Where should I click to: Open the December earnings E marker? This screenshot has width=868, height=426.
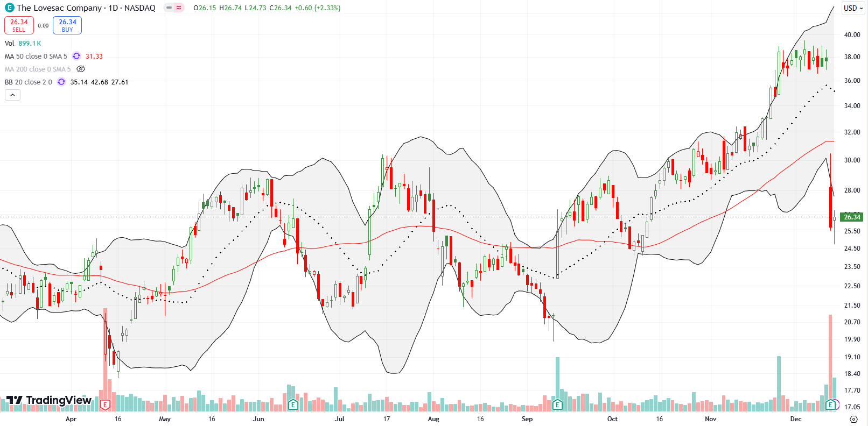(x=831, y=404)
